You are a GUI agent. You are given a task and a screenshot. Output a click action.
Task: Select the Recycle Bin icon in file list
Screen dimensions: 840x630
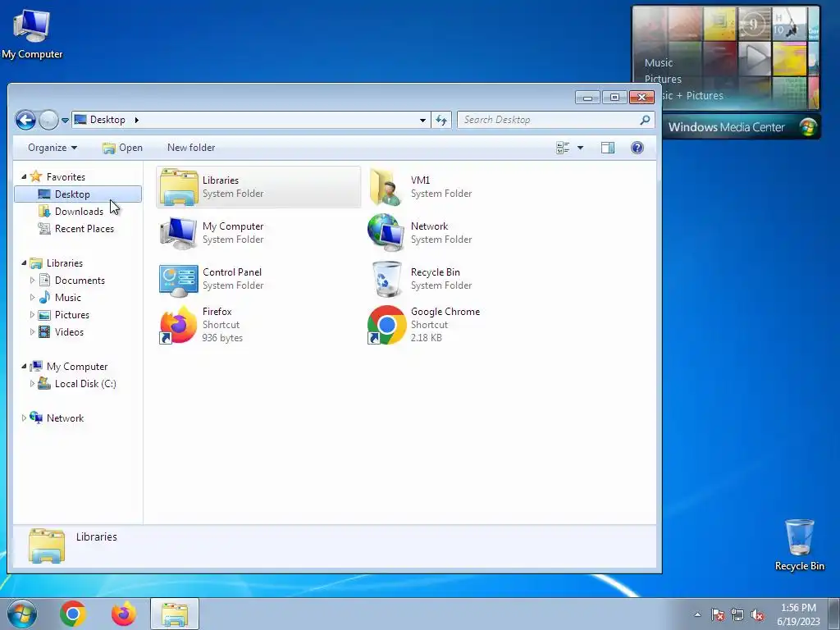click(x=386, y=279)
